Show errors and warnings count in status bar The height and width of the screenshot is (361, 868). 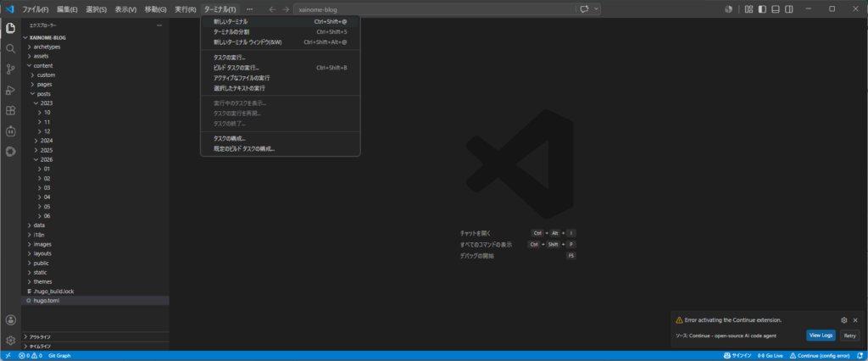point(31,355)
